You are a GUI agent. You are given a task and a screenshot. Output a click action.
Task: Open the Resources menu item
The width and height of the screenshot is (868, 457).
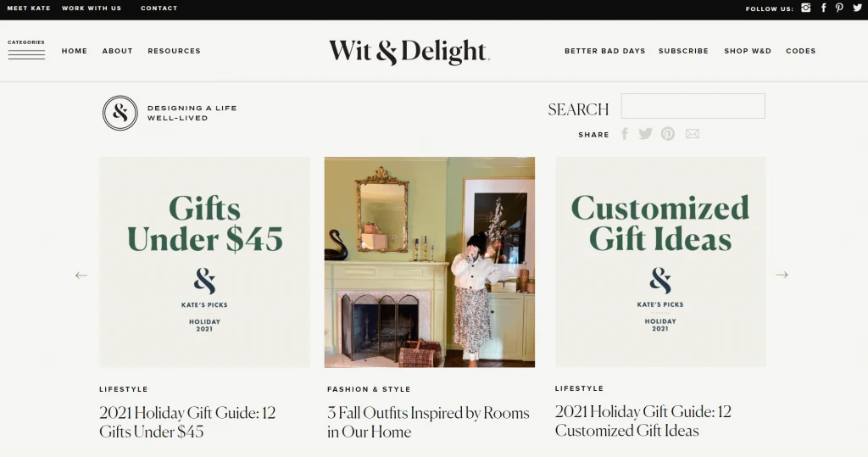pyautogui.click(x=174, y=51)
